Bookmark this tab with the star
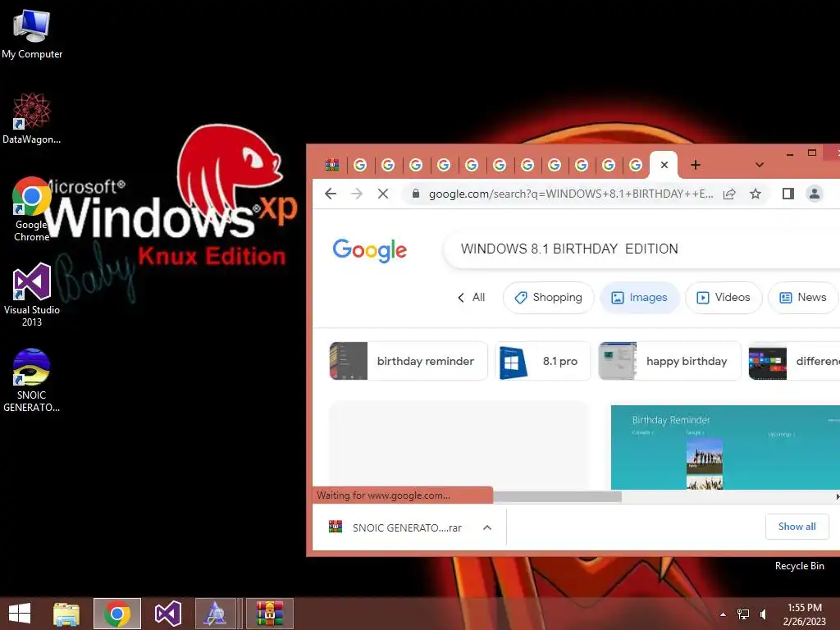 [x=756, y=194]
